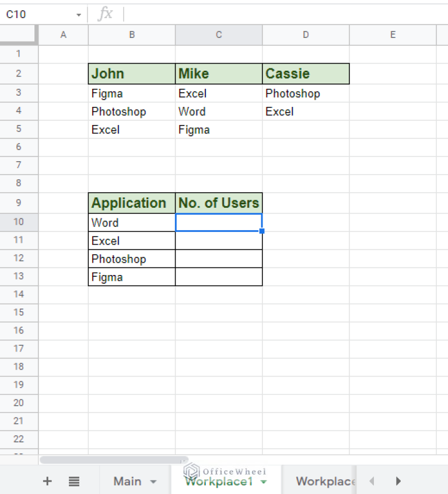
Task: Expand the Workplace1 tab menu arrow
Action: pos(264,482)
